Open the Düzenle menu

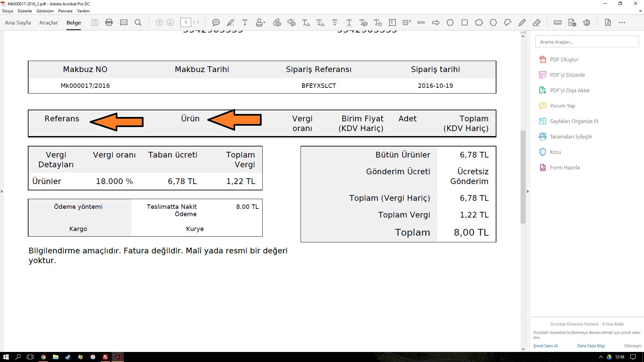(x=25, y=11)
